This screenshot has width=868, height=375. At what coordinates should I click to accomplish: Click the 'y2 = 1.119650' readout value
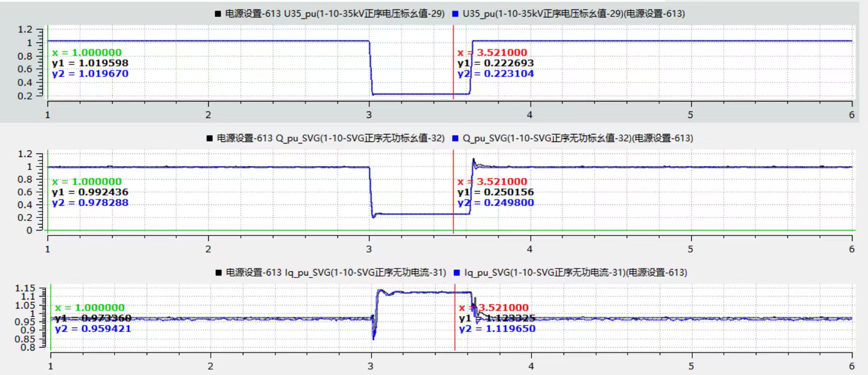(497, 328)
